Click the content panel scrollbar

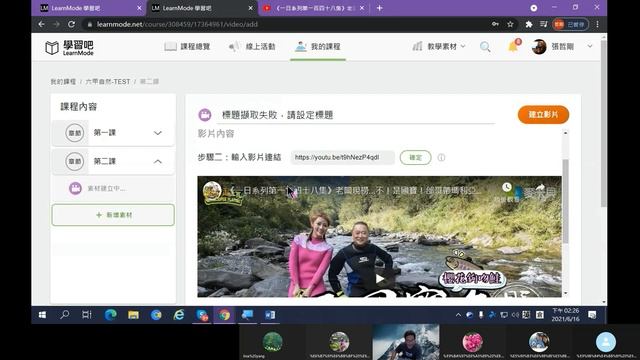pos(565,201)
